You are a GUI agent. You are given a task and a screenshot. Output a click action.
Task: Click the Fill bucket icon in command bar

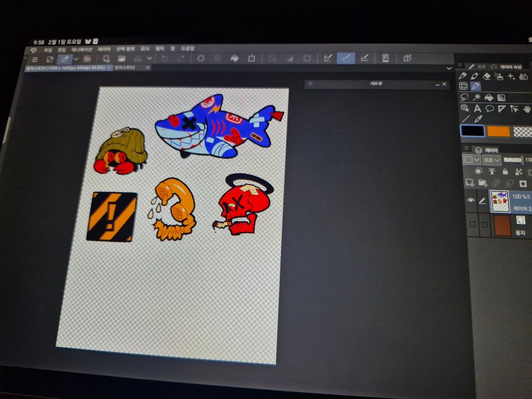pyautogui.click(x=235, y=59)
